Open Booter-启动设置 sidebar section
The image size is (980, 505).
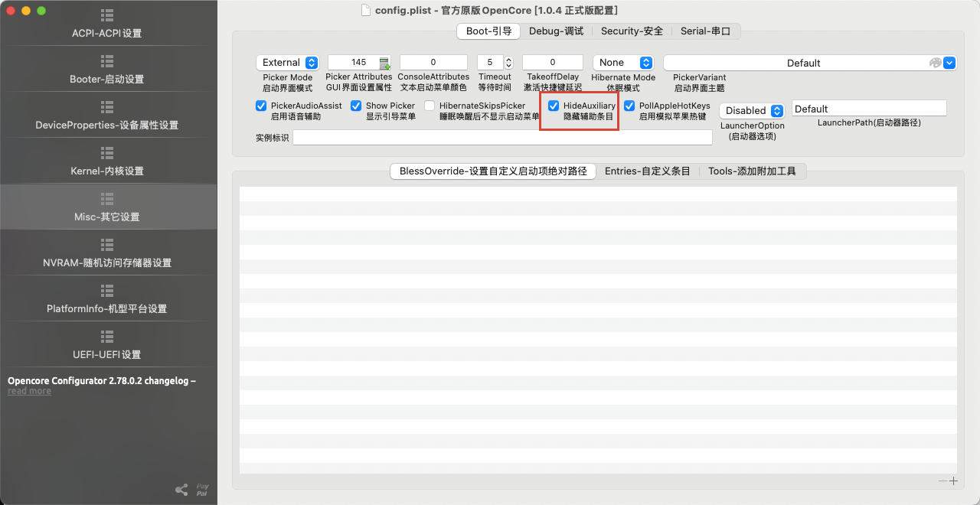[x=107, y=69]
